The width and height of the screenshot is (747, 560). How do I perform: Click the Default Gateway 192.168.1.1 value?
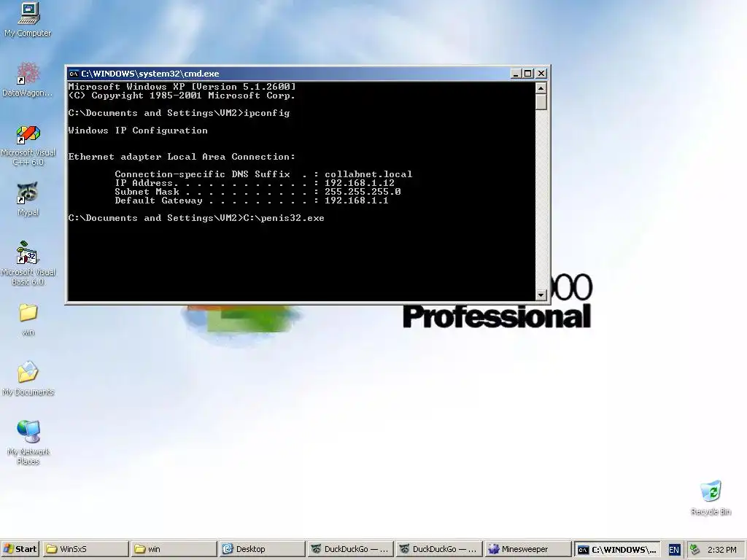click(356, 201)
